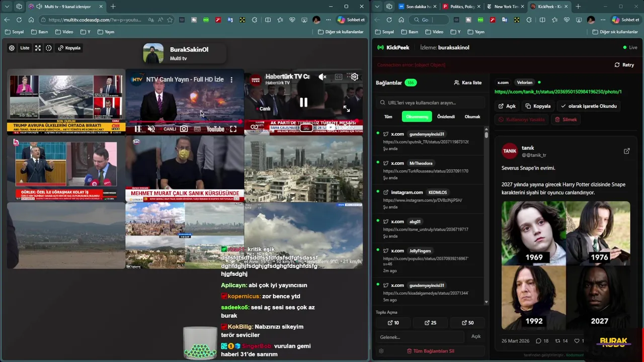
Task: Click the right browser search box
Action: (429, 20)
